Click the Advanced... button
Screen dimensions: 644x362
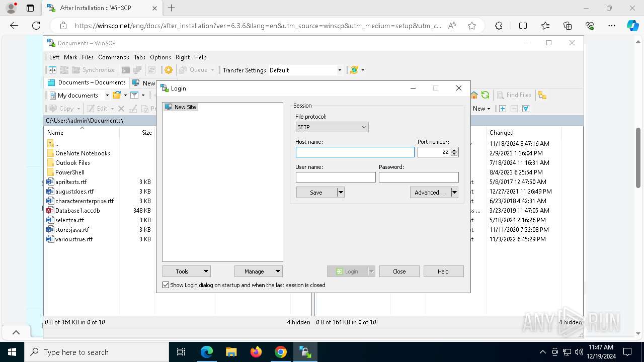430,192
